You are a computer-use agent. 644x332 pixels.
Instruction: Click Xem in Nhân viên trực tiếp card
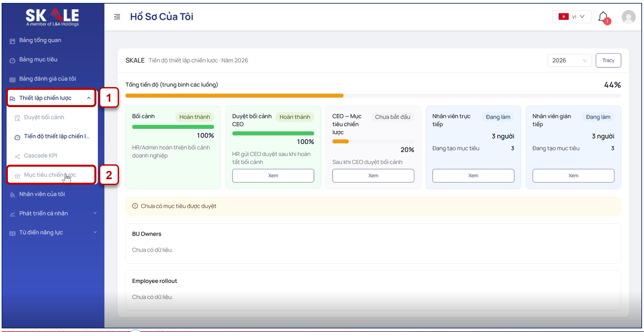pos(473,175)
